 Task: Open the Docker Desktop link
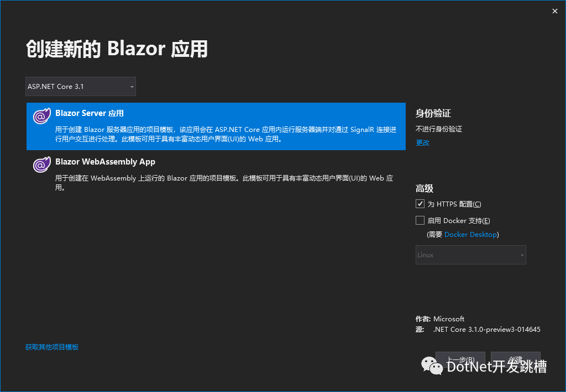470,235
